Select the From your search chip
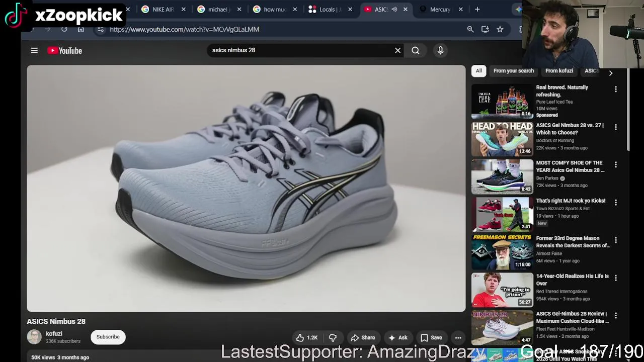 pos(514,71)
